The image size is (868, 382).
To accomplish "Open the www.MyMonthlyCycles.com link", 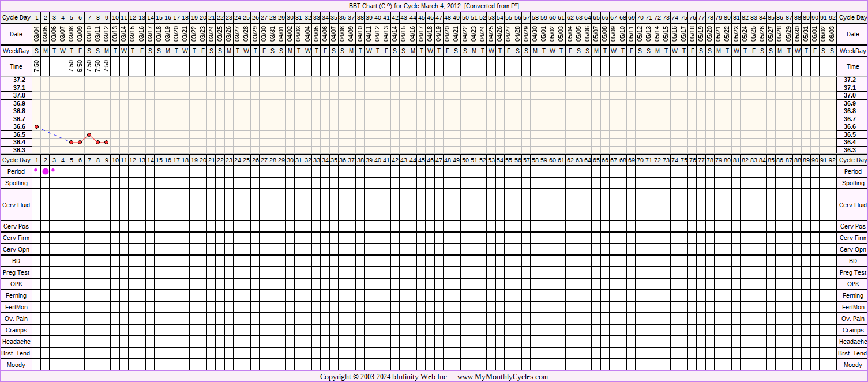I will click(x=502, y=377).
